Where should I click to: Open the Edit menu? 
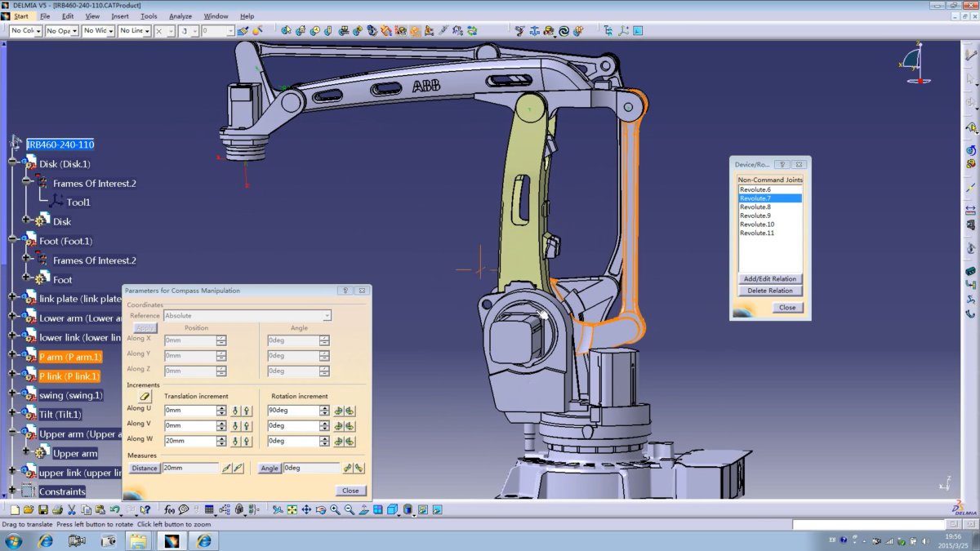click(x=68, y=16)
